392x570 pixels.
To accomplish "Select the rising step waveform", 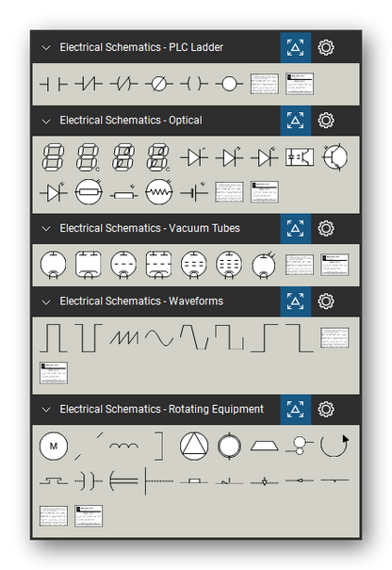I will point(265,338).
